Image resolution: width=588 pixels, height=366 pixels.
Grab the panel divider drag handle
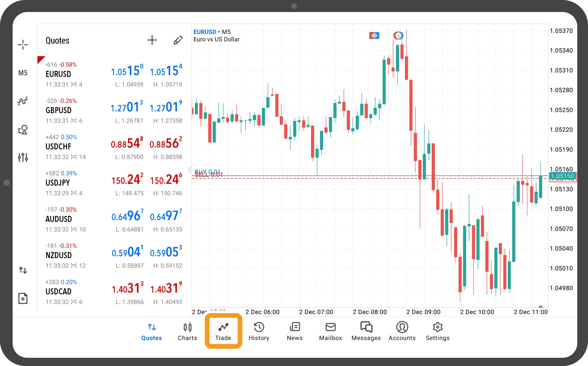[x=189, y=170]
